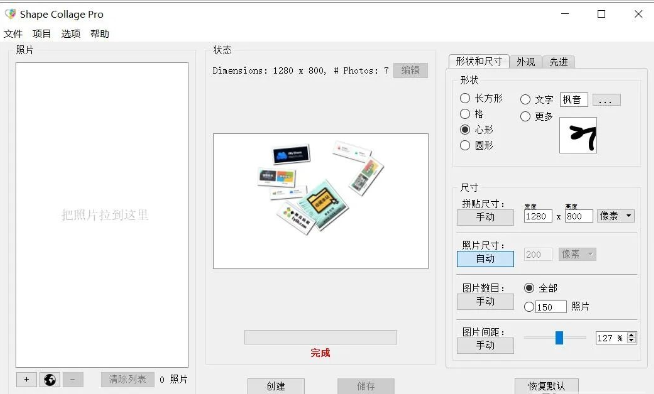Select the 长方形 shape radio button
654x394 pixels.
click(465, 98)
